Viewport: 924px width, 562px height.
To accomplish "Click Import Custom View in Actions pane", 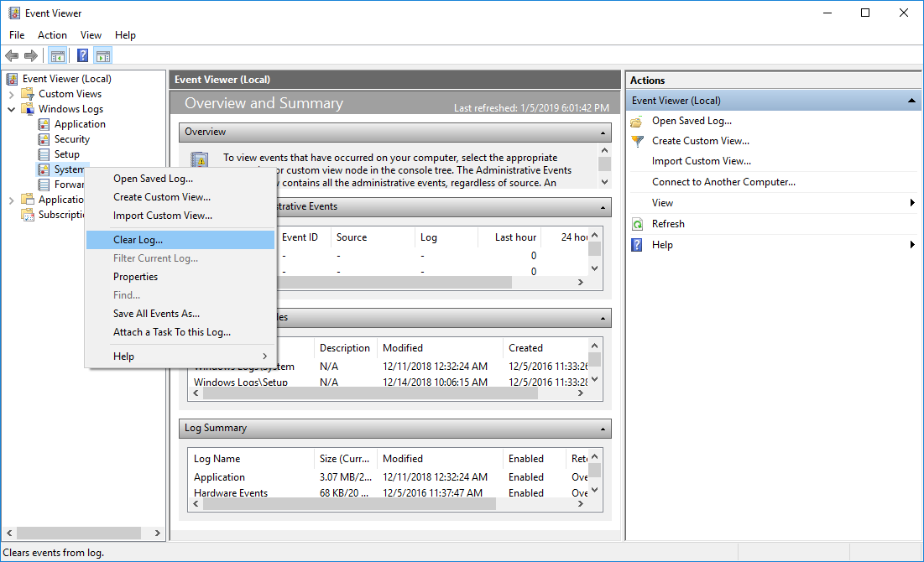I will coord(702,160).
